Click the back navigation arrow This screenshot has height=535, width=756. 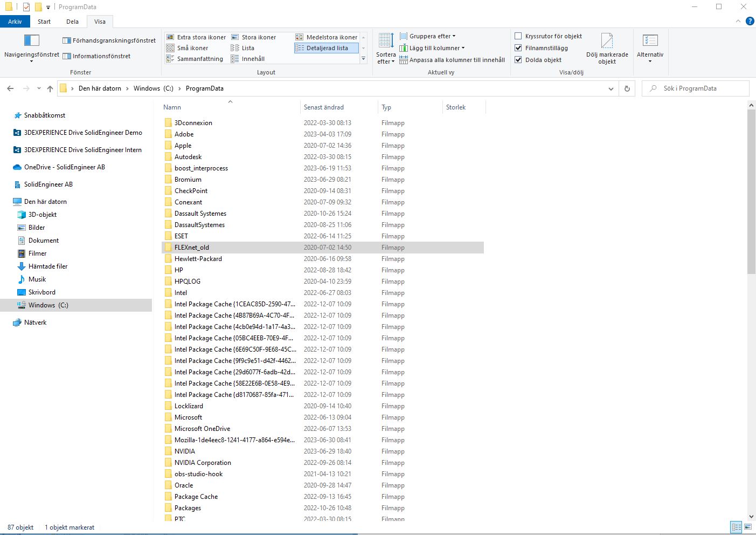tap(10, 88)
